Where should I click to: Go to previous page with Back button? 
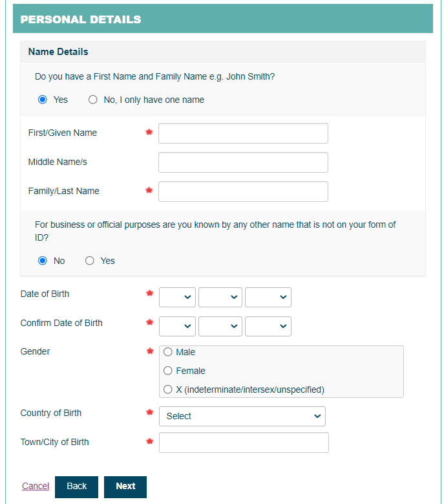76,487
